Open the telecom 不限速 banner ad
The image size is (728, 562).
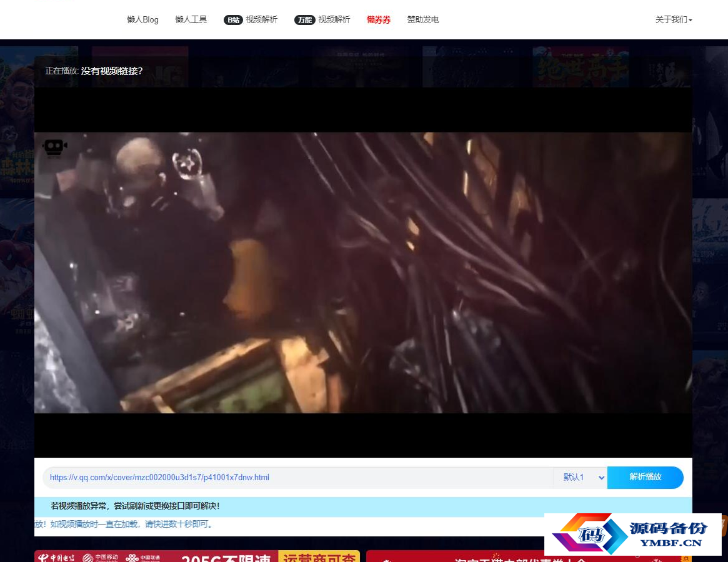point(197,556)
